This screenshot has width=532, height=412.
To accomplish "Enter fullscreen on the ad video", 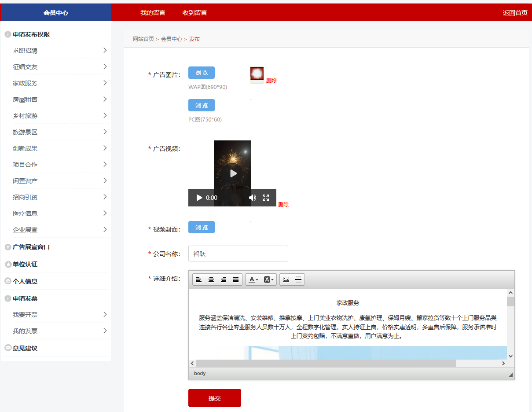I will coord(266,198).
